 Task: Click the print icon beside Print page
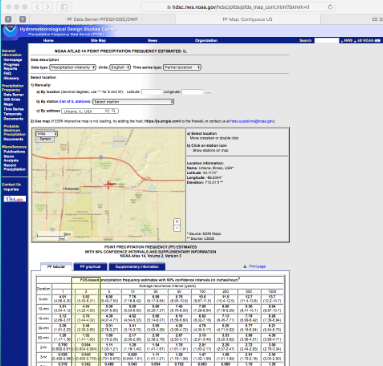click(x=245, y=266)
